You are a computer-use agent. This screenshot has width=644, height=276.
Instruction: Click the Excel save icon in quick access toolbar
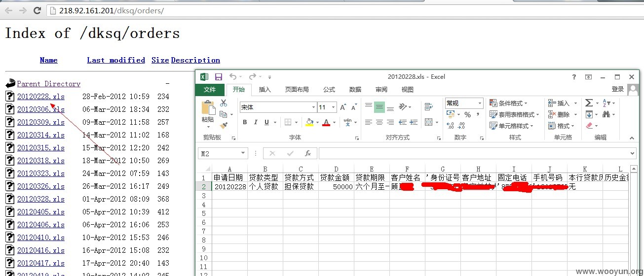(219, 77)
